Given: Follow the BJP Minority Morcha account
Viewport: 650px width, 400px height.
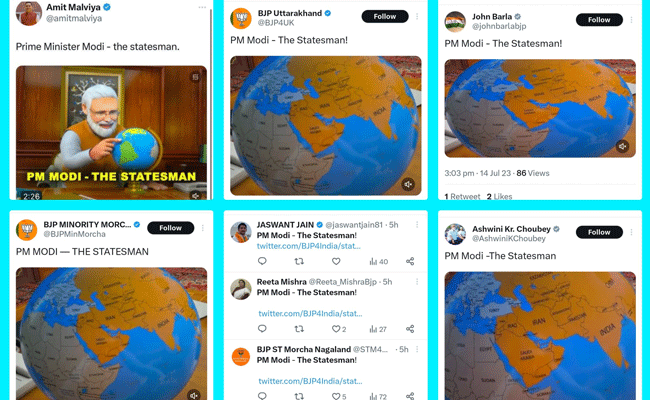Looking at the screenshot, I should coord(170,228).
